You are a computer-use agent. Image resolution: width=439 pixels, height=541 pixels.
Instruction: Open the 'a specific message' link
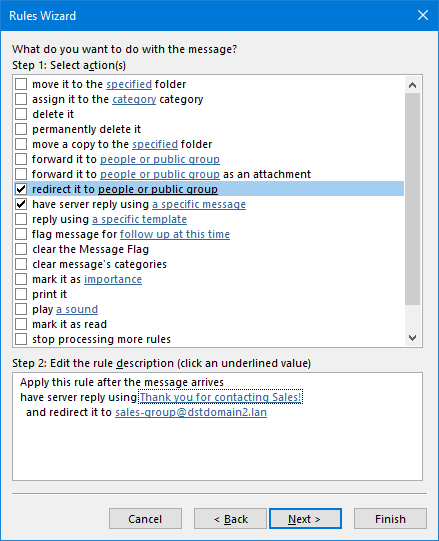pos(199,204)
